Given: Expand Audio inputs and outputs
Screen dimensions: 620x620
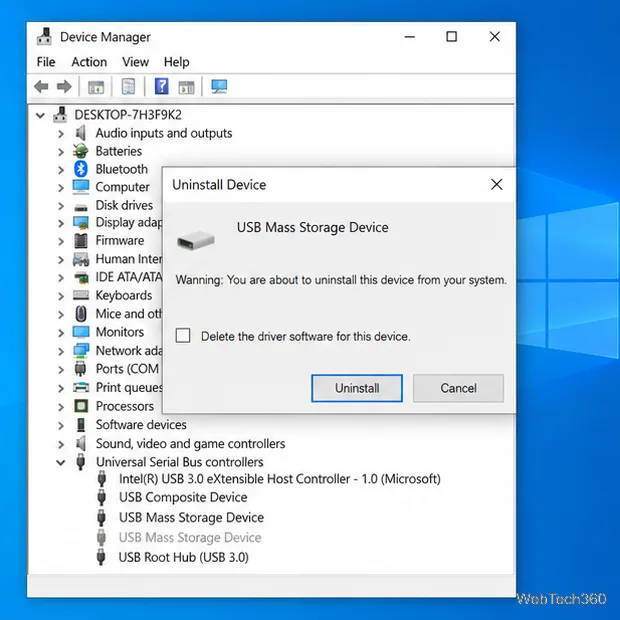Looking at the screenshot, I should pos(61,134).
